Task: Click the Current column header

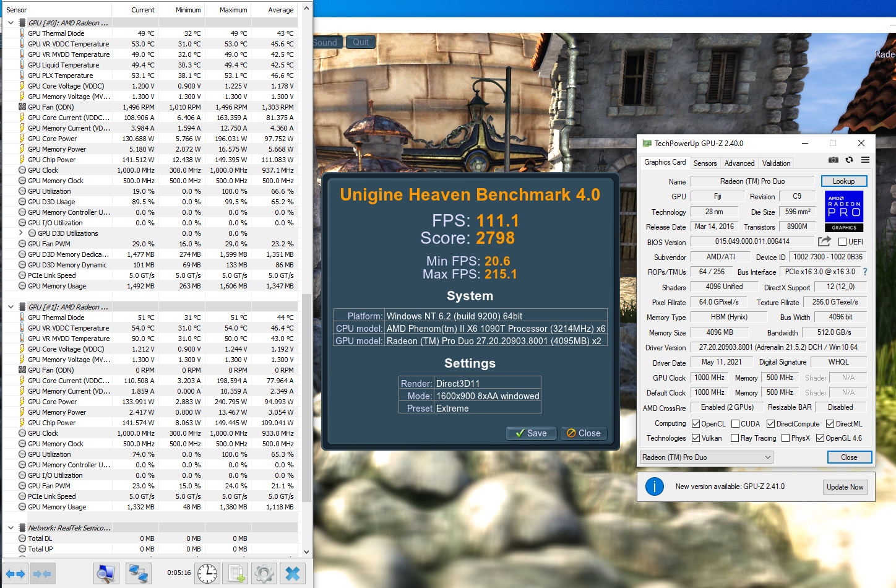Action: pyautogui.click(x=135, y=10)
